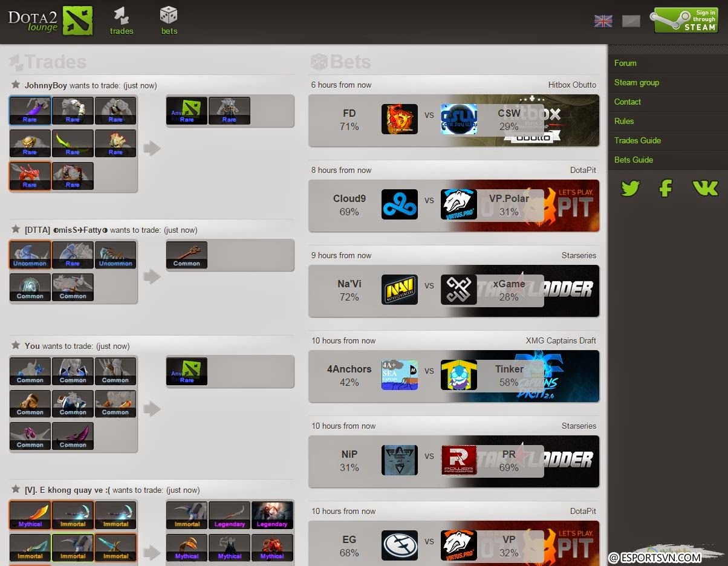Select the grey flag language option
Screen dimensions: 728x566
631,21
